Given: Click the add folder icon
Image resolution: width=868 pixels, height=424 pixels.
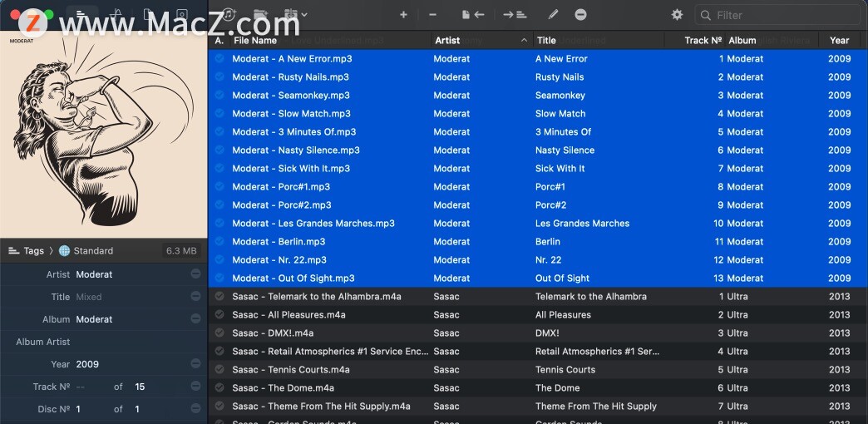Looking at the screenshot, I should [260, 14].
